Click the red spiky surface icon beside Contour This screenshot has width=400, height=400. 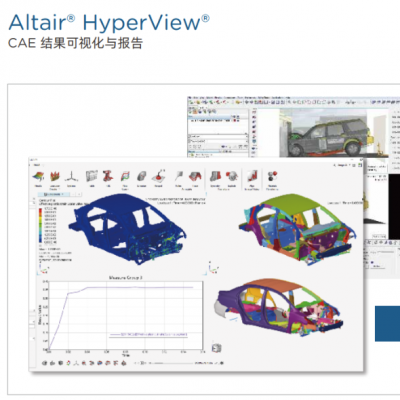[x=55, y=177]
